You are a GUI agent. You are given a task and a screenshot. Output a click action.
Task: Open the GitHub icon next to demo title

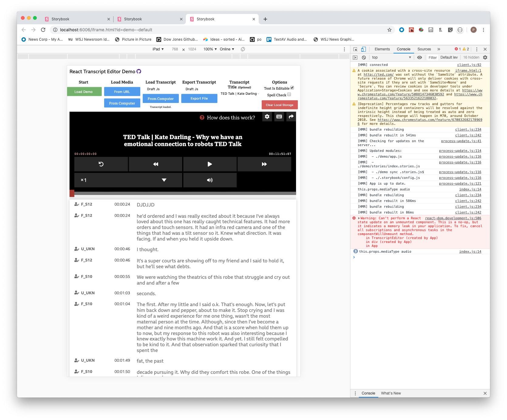[x=139, y=71]
